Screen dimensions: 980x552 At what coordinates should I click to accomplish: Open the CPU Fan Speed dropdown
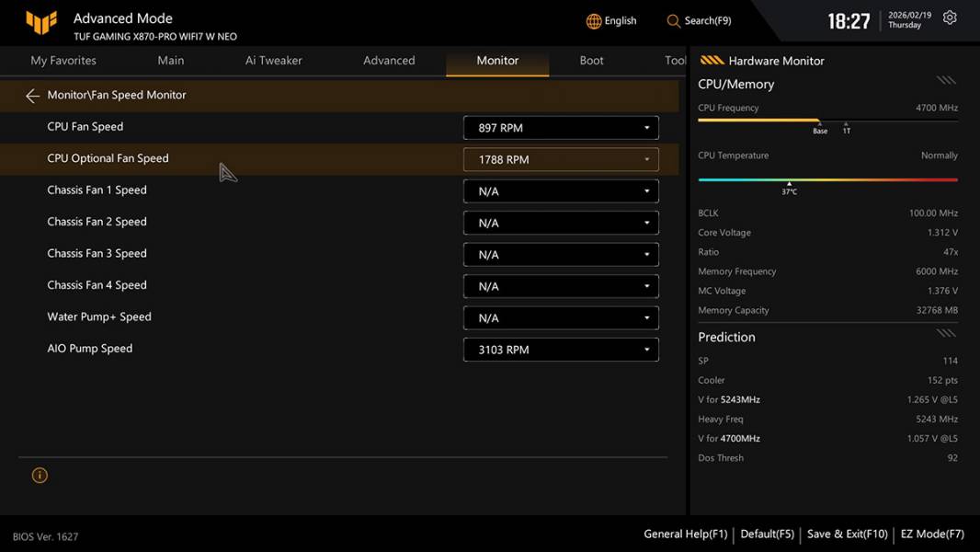(x=561, y=128)
